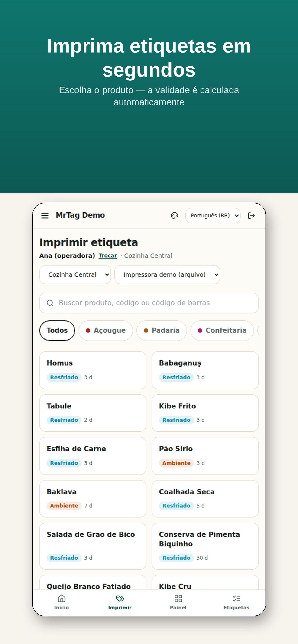Open the theme palette icon
This screenshot has width=298, height=644.
[174, 216]
